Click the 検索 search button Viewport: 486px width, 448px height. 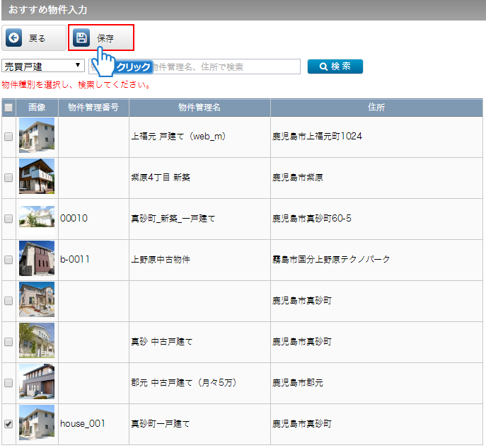[335, 67]
